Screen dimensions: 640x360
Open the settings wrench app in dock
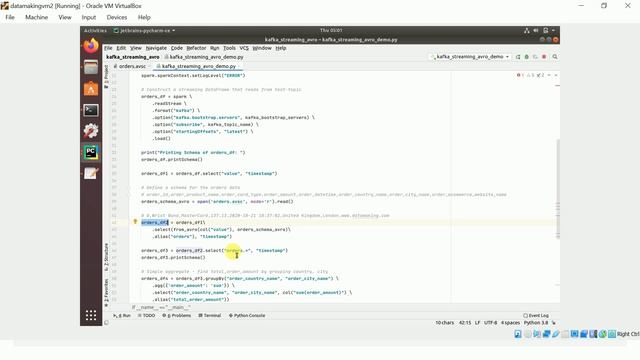(x=91, y=131)
